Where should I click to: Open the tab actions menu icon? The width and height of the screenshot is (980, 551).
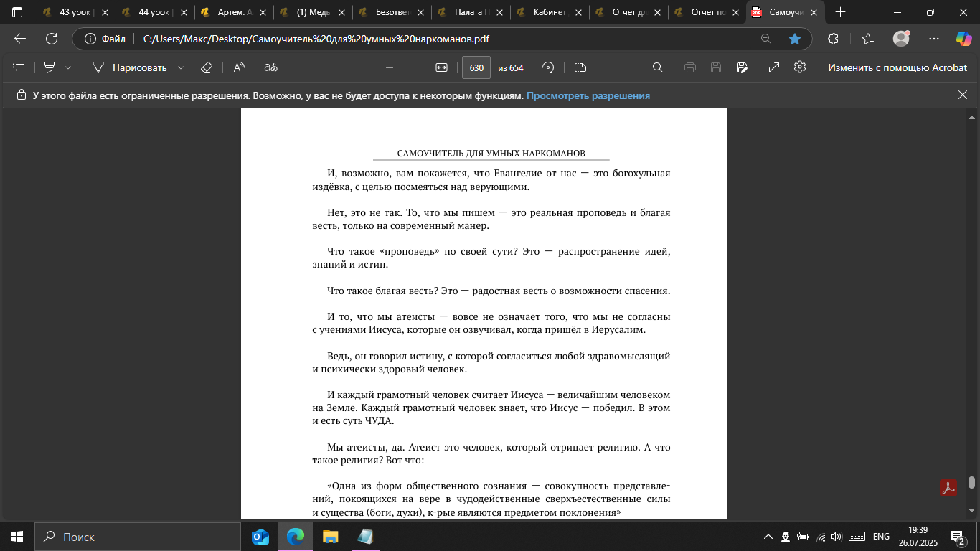17,12
